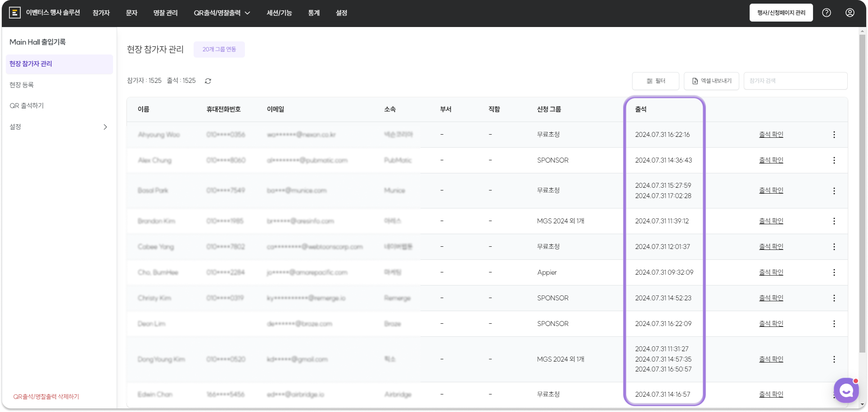Viewport: 868px width, 412px height.
Task: Click the 행사/신청페이지 관리 button
Action: pos(781,13)
